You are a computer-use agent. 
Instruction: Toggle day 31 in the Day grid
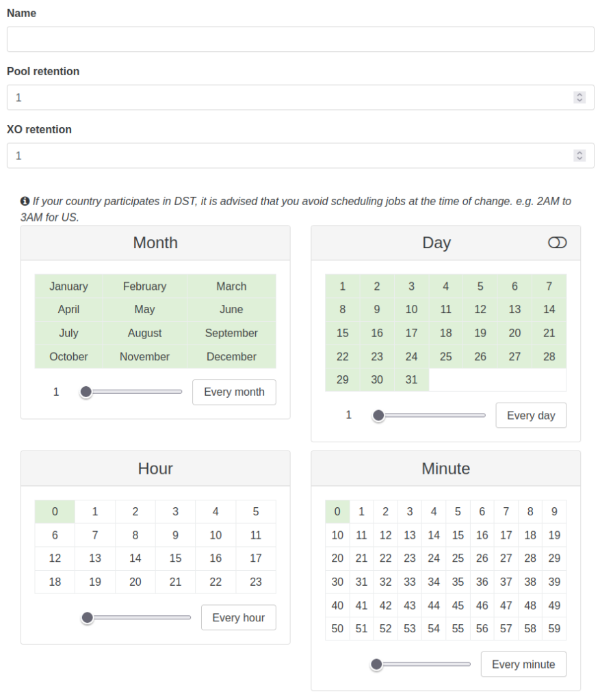411,380
